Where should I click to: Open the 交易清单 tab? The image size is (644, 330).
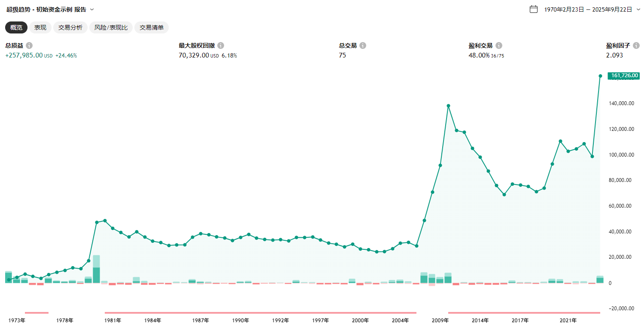[x=152, y=27]
